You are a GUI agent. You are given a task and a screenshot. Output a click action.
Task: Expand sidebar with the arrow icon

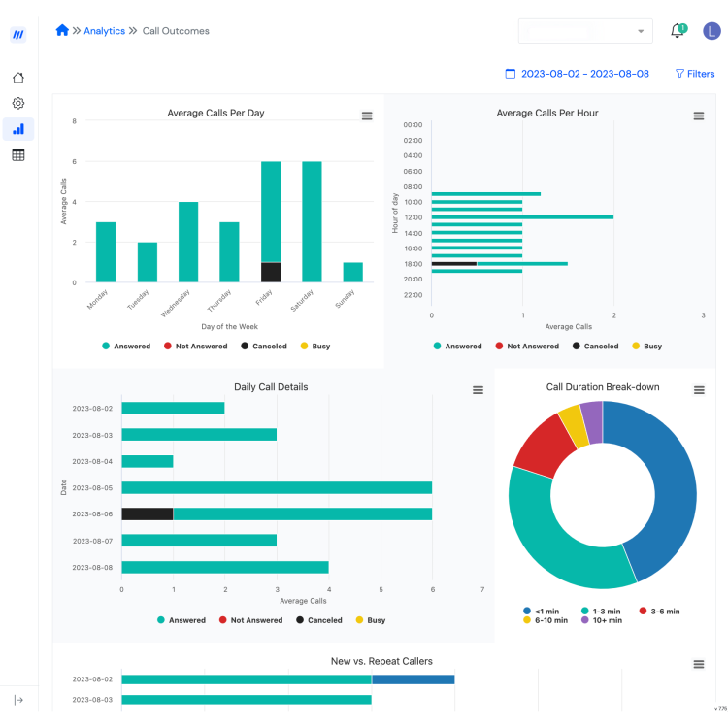pos(18,700)
